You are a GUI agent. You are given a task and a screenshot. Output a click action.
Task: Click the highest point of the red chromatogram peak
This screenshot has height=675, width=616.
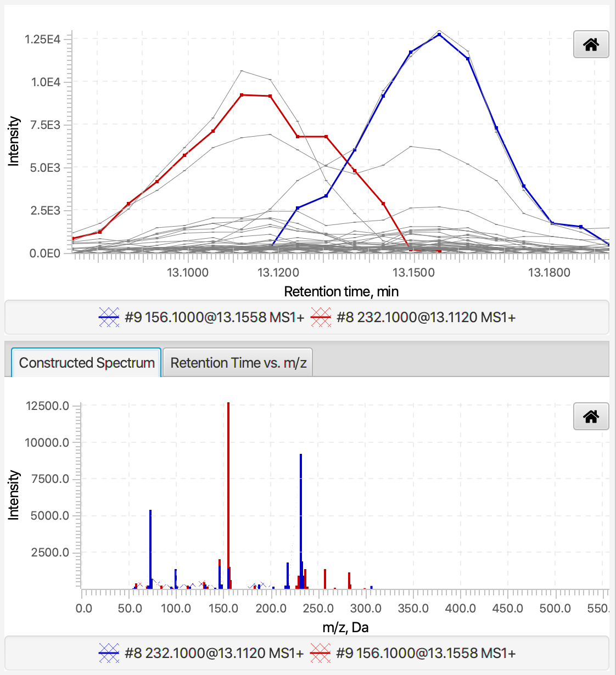click(x=242, y=95)
